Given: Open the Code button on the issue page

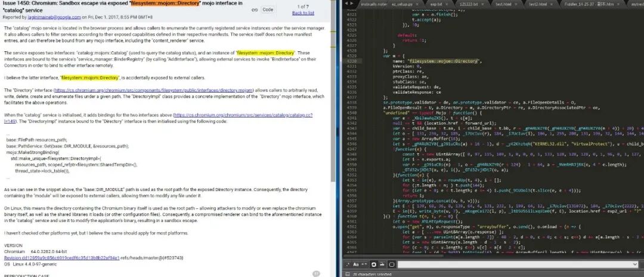Looking at the screenshot, I should click(x=268, y=10).
